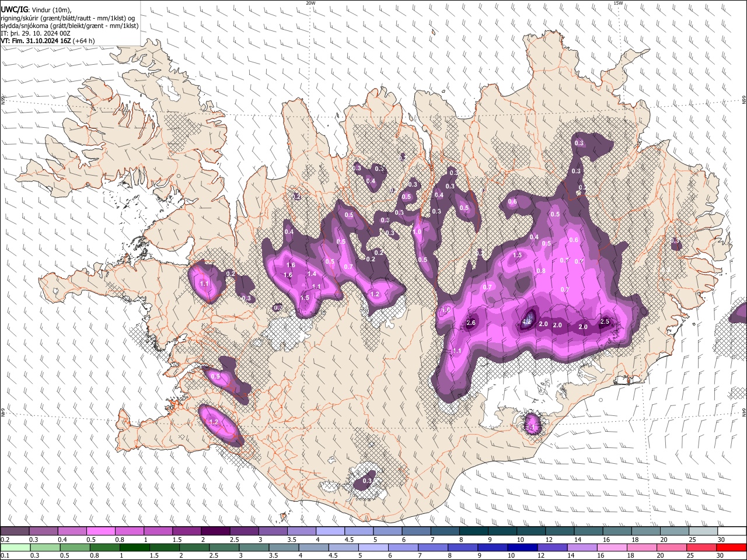
Task: Click the 'Vindur (10m)' header text
Action: tap(50, 9)
